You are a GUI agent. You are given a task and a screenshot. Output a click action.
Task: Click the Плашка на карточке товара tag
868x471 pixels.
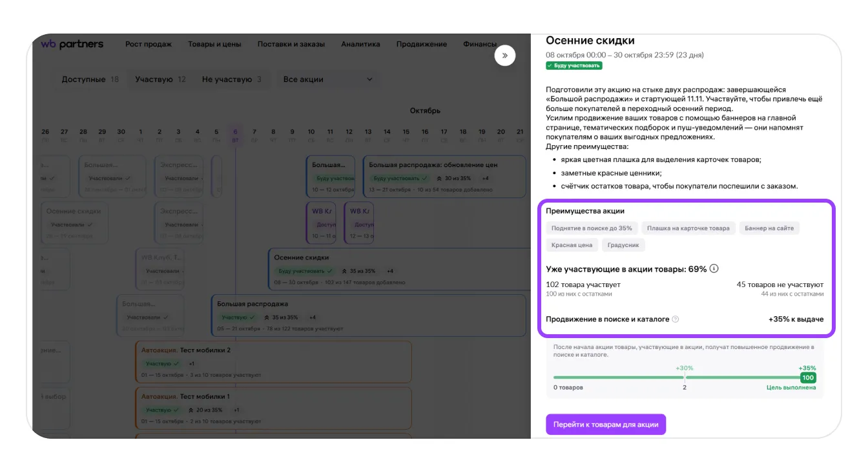(x=688, y=228)
